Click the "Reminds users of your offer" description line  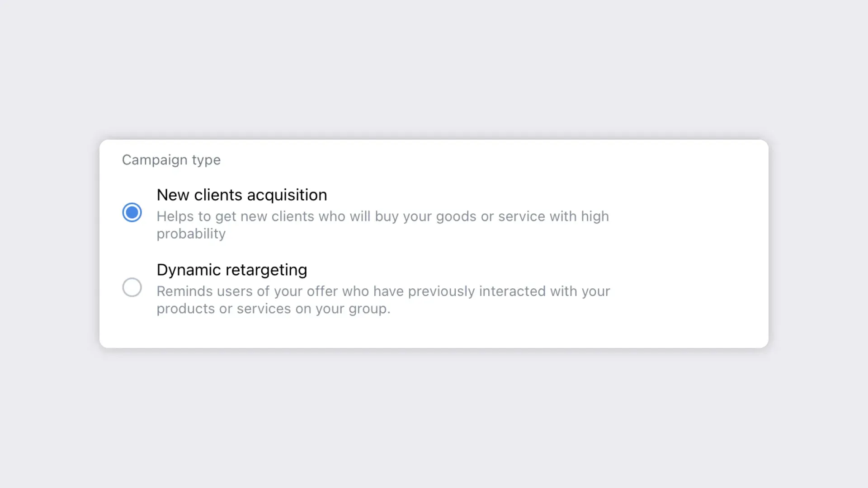383,291
